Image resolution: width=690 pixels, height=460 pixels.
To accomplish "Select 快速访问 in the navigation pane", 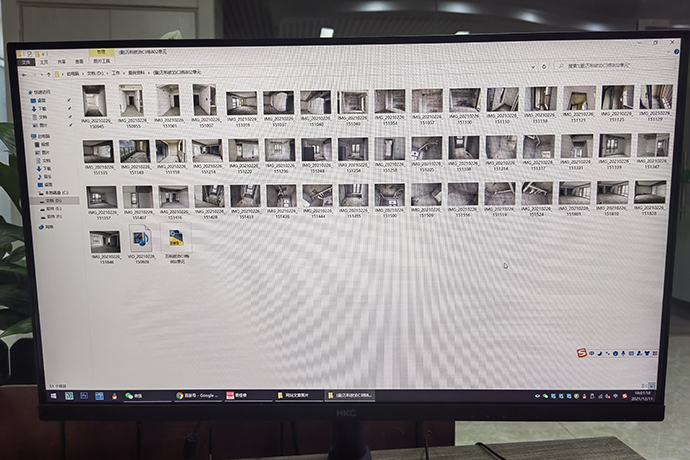I will [39, 92].
